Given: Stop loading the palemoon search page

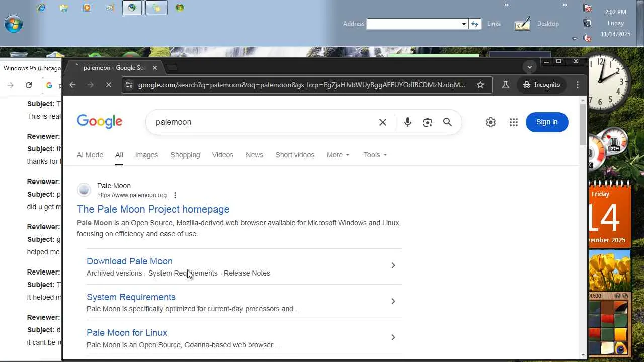Looking at the screenshot, I should click(108, 85).
